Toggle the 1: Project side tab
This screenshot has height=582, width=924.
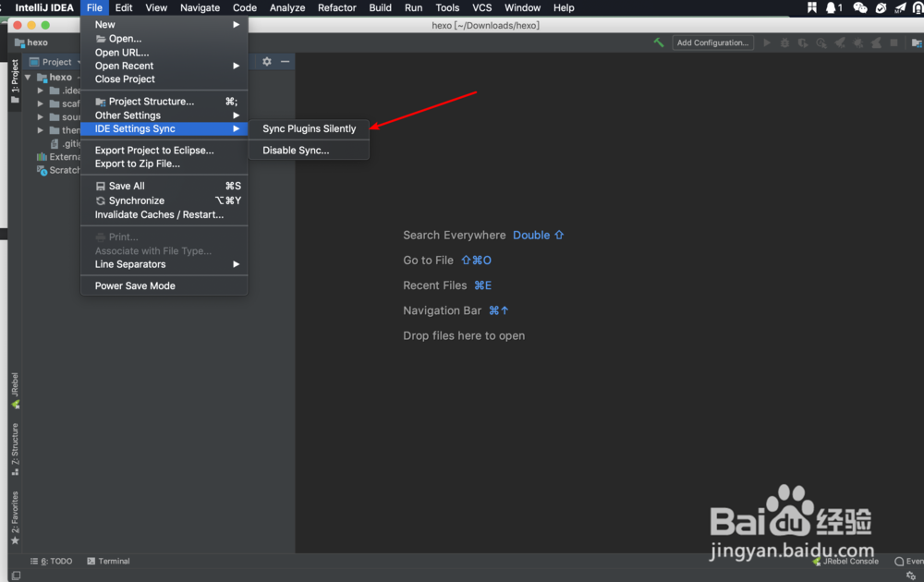coord(16,81)
